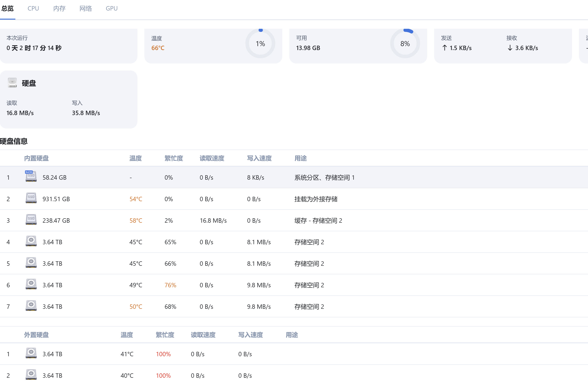Click HDD icon in internal disk row 7
Screen dimensions: 588x385
pos(31,306)
